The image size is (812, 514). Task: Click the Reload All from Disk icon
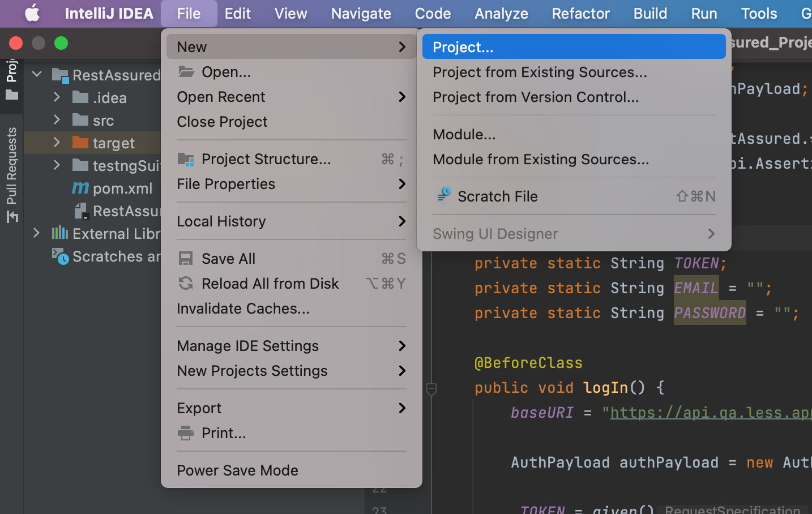[x=186, y=284]
